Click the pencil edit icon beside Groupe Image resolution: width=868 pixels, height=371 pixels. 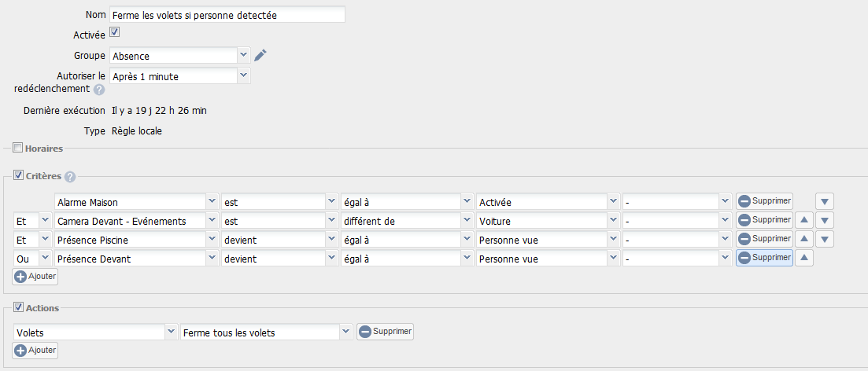pyautogui.click(x=260, y=55)
